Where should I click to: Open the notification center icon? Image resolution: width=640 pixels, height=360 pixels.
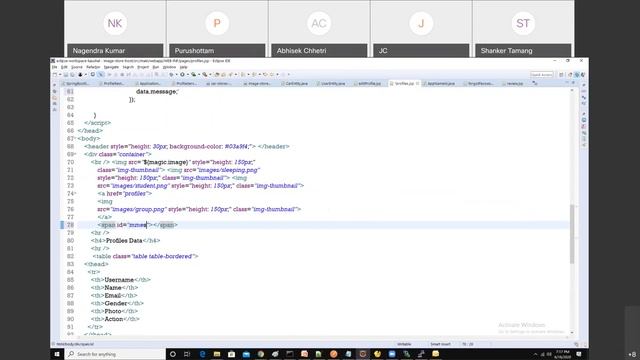579,354
